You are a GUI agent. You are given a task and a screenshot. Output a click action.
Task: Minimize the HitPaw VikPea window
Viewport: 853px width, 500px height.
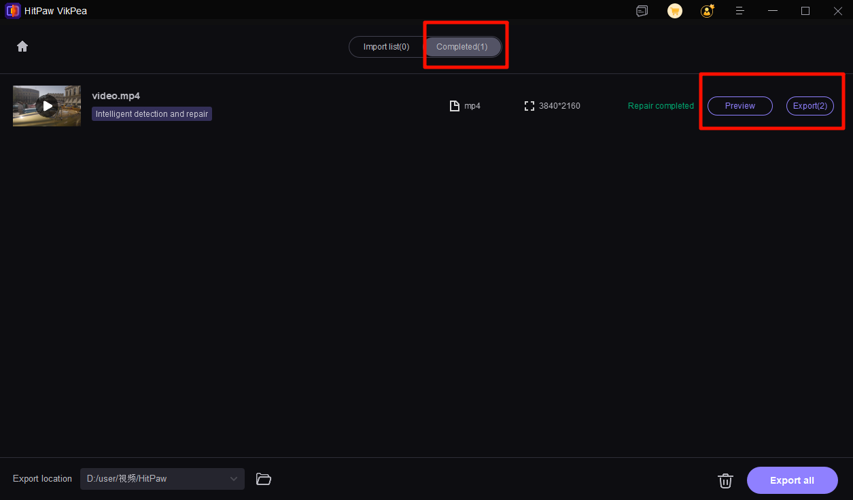(772, 11)
